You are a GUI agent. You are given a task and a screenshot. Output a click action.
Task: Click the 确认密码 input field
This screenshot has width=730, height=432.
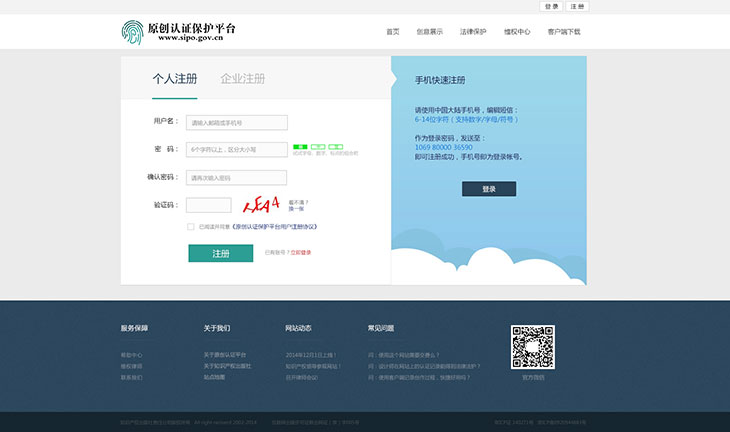[236, 178]
